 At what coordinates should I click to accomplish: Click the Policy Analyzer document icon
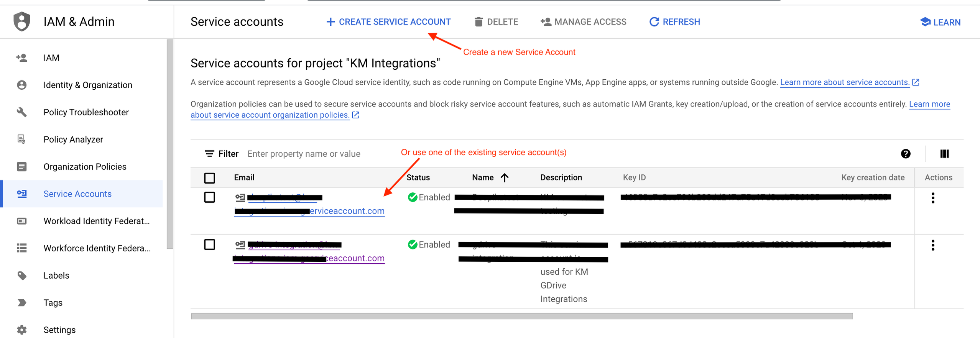(x=22, y=139)
